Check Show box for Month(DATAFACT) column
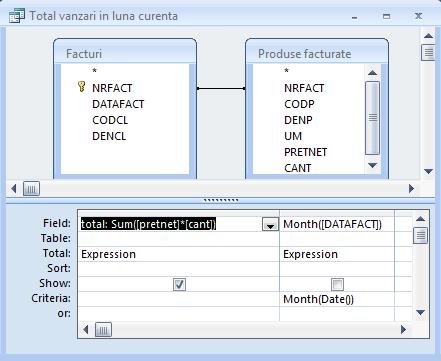Image resolution: width=441 pixels, height=361 pixels. (x=337, y=284)
